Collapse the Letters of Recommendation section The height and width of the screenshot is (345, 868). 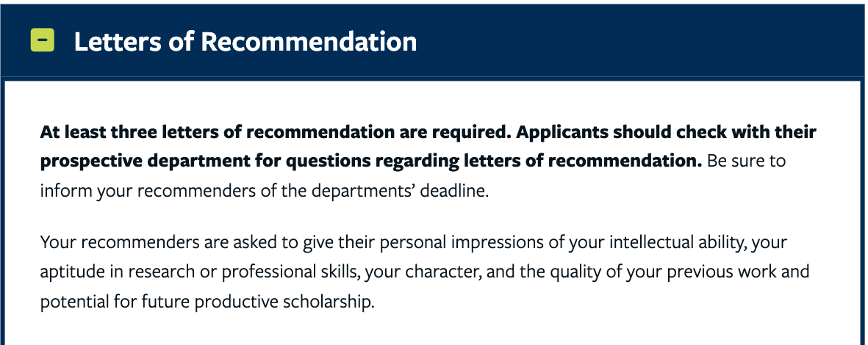pyautogui.click(x=43, y=40)
